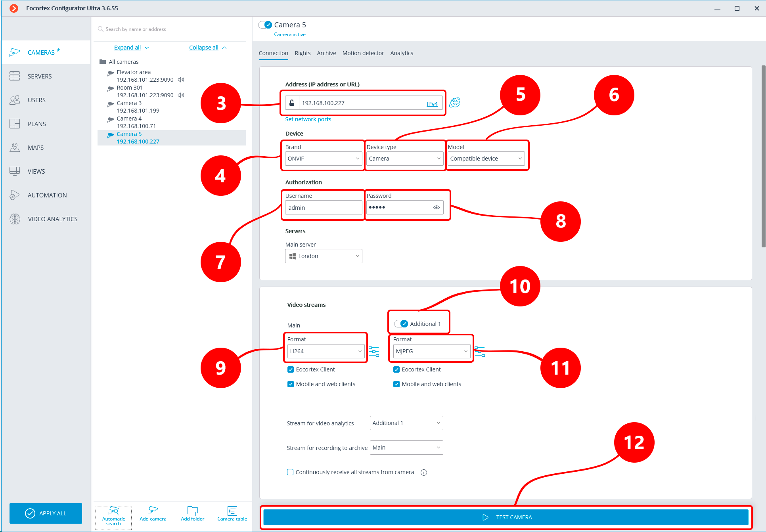
Task: Open the Main server London dropdown
Action: point(324,256)
